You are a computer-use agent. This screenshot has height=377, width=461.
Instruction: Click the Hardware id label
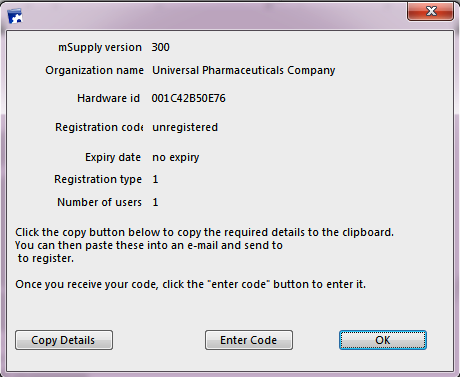point(108,98)
